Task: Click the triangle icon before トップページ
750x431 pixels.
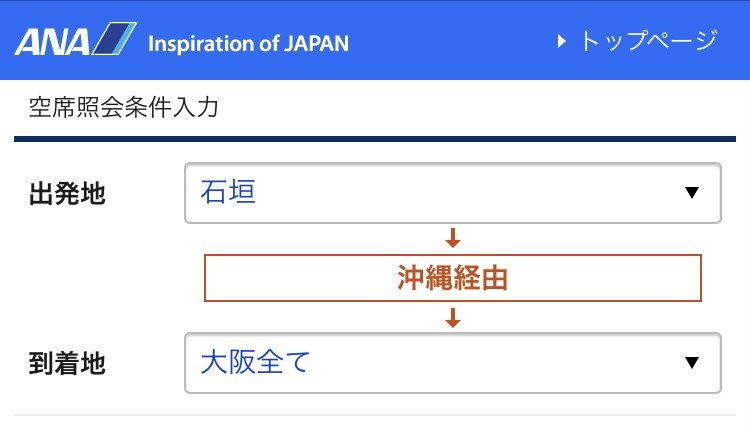Action: [x=562, y=41]
